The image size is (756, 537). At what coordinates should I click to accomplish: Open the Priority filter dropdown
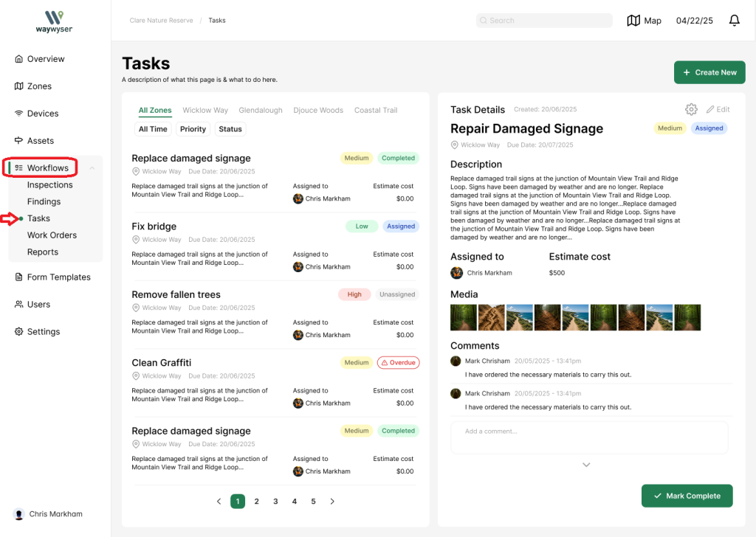(193, 129)
